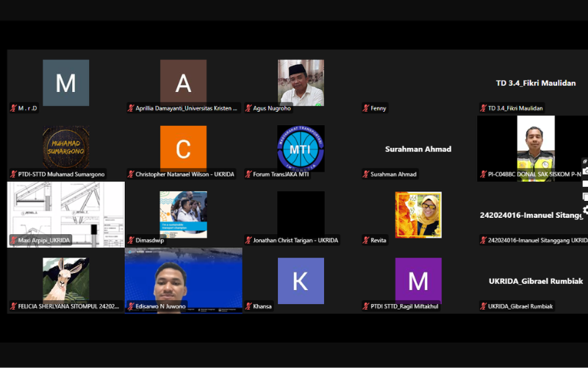Click the orange C avatar for Christopher
This screenshot has height=368, width=588.
point(183,149)
